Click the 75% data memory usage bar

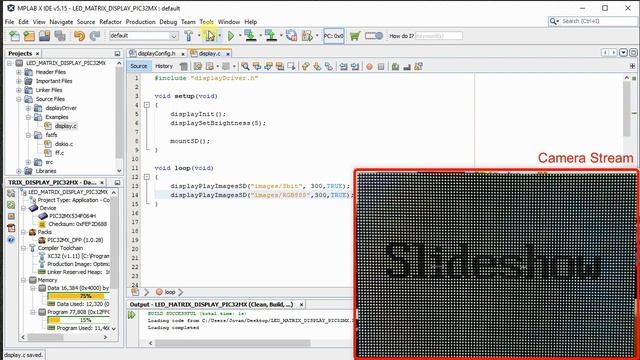[78, 296]
